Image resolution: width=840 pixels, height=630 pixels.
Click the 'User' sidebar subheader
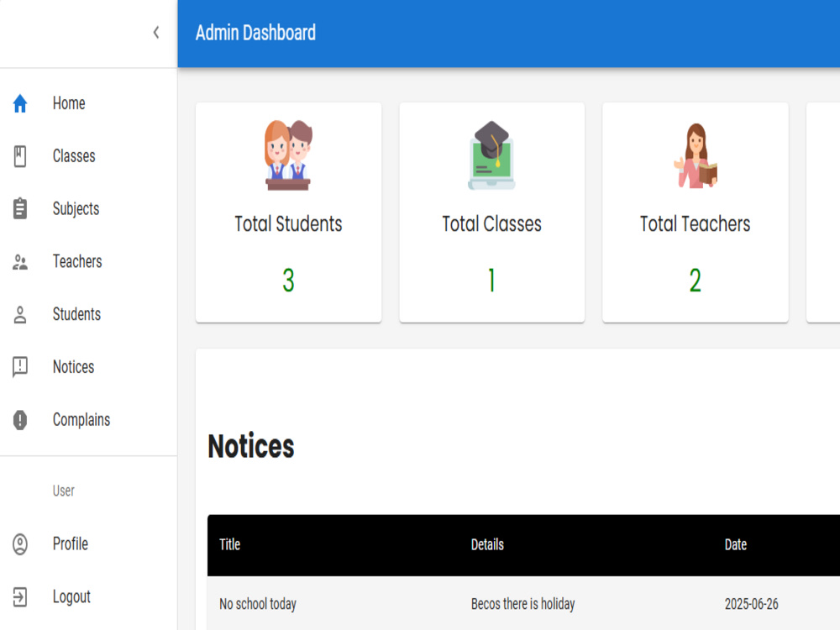tap(63, 491)
